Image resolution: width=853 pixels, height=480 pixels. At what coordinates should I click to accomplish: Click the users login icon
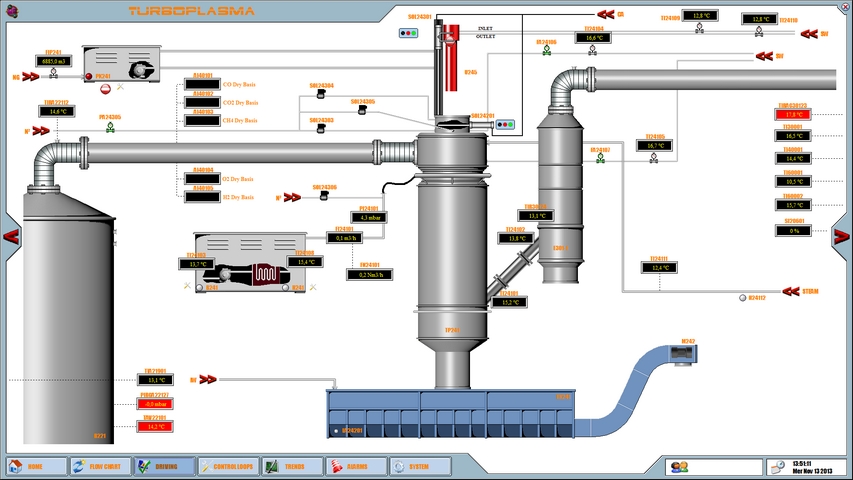(679, 467)
